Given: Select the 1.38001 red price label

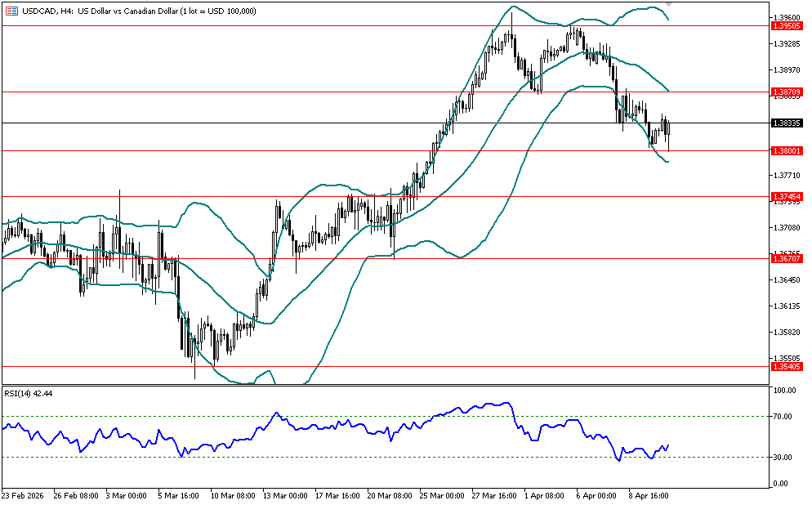Looking at the screenshot, I should 786,150.
